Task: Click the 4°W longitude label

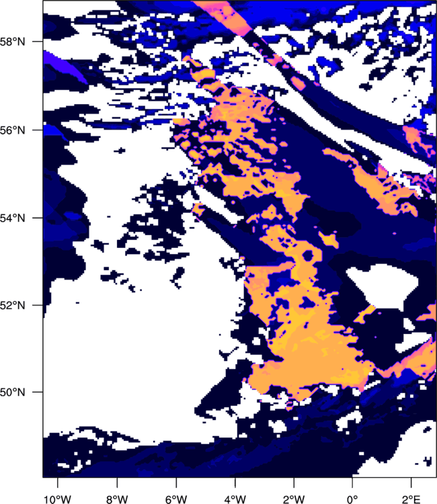Action: click(x=235, y=499)
